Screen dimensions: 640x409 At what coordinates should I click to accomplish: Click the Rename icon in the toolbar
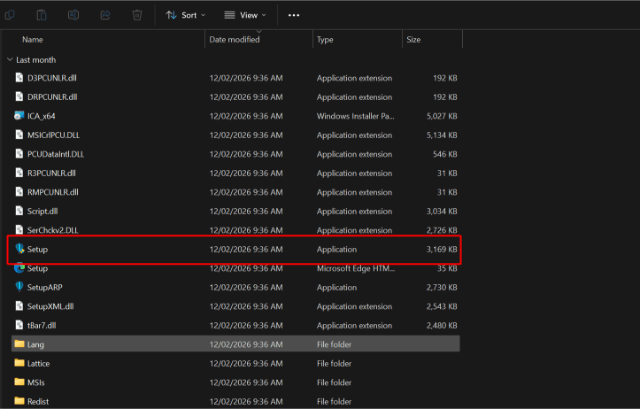pos(74,15)
